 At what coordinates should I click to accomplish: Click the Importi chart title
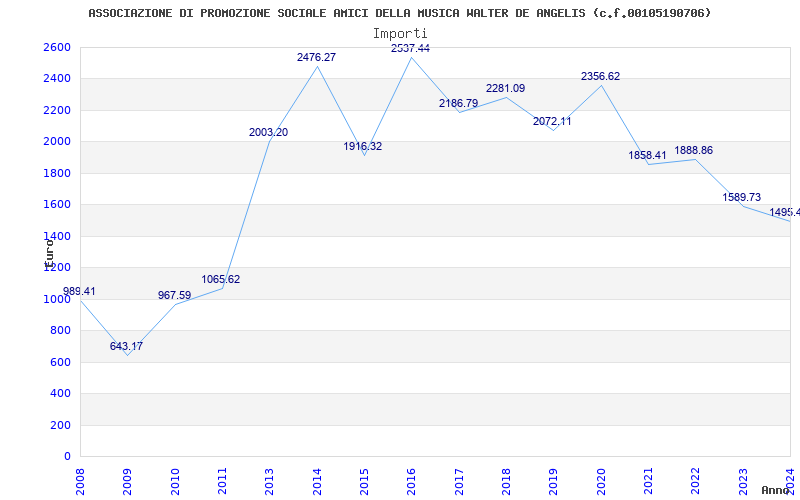pos(400,34)
